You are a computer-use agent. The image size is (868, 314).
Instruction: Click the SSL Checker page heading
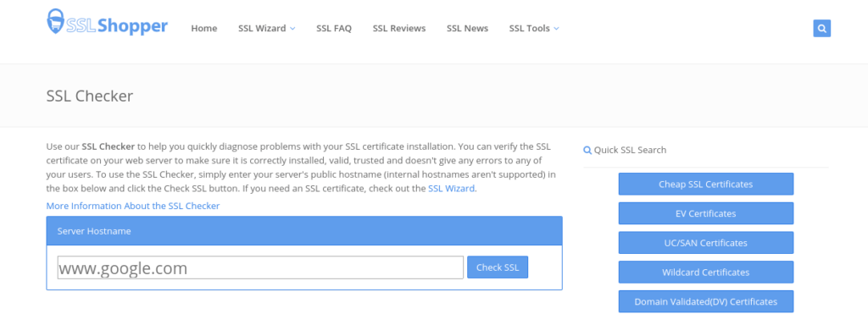coord(90,96)
